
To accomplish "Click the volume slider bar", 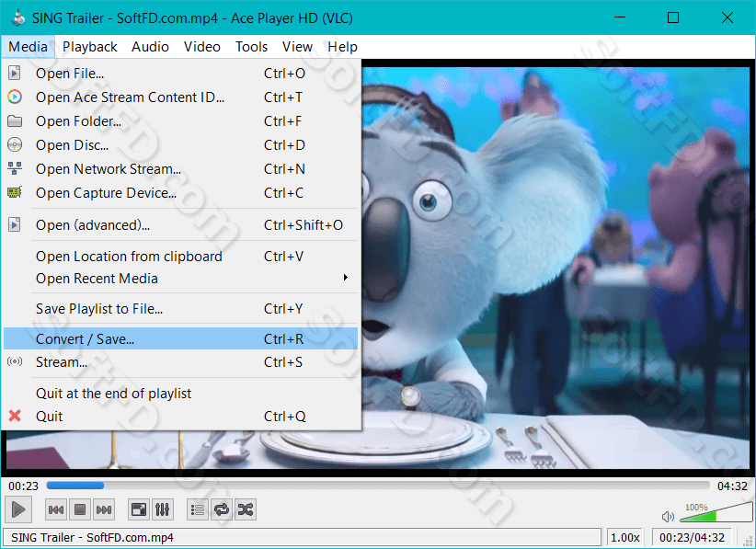I will (x=716, y=513).
